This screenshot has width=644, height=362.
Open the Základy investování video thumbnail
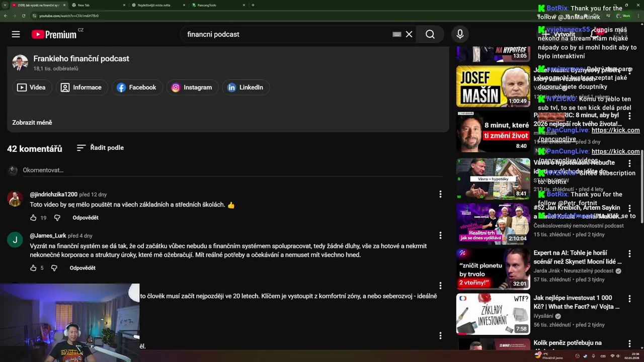point(493,314)
